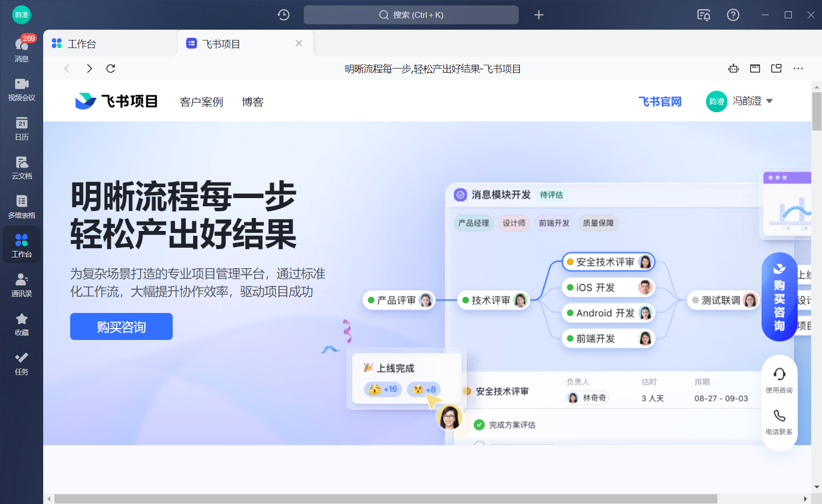Open the page in a separate window icon

[777, 69]
